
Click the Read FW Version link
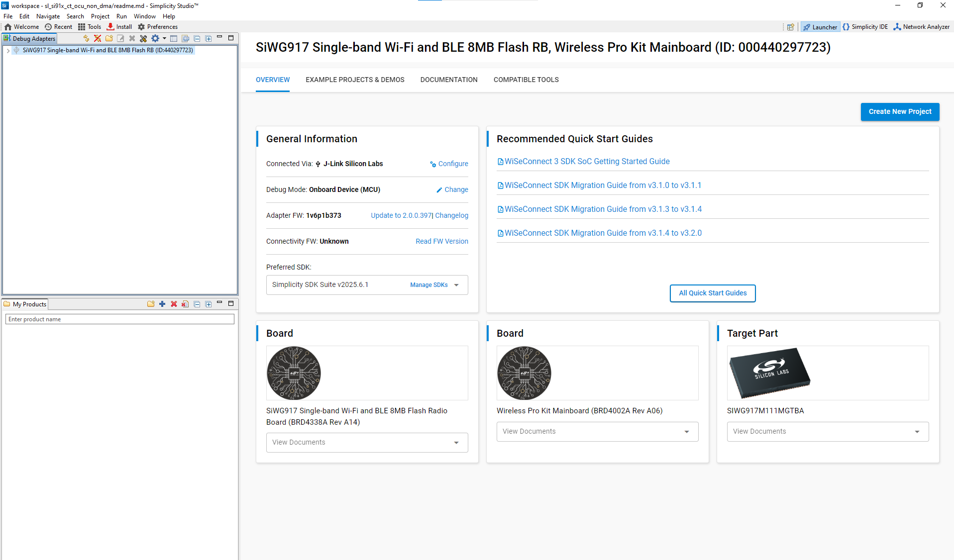coord(441,241)
